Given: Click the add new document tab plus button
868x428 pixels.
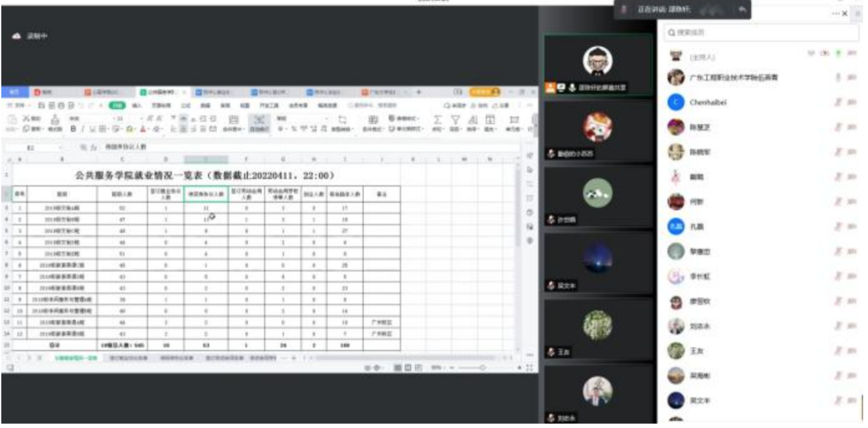Looking at the screenshot, I should point(419,92).
